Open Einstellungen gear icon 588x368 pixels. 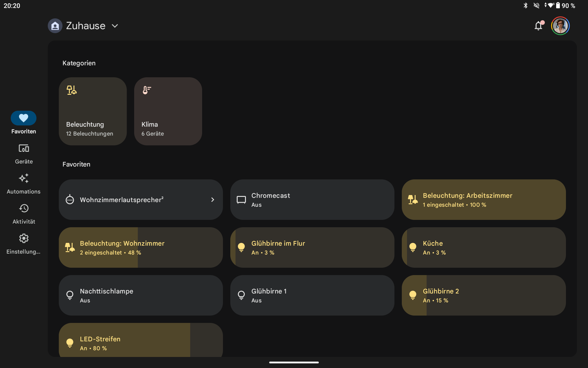point(24,239)
